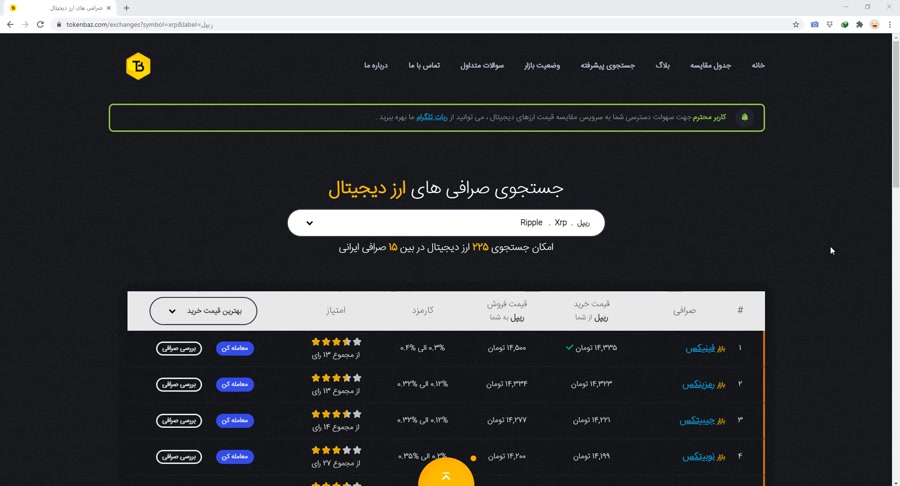
Task: Click بررسی صرافی in the نوبیتکس row
Action: coord(179,457)
